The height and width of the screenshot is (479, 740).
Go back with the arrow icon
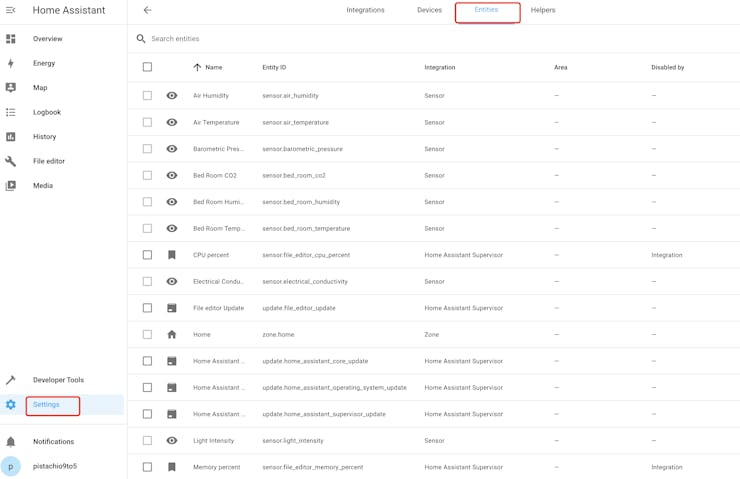[x=147, y=10]
